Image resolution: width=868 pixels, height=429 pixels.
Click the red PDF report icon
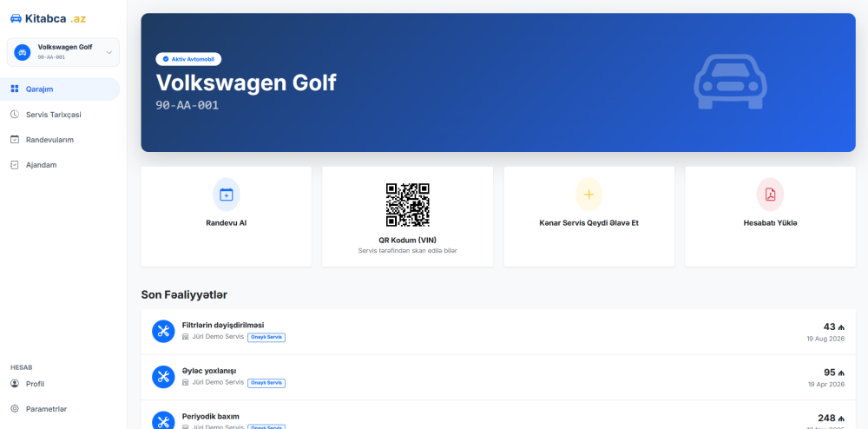770,195
